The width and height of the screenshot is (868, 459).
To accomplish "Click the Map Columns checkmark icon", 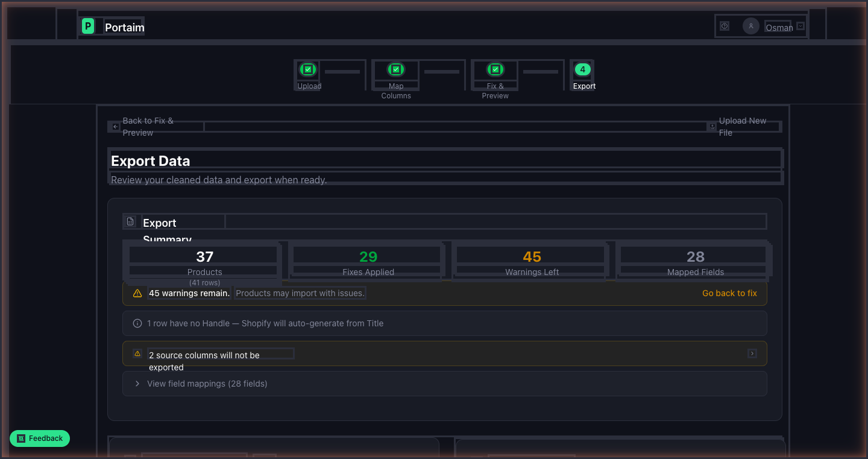I will pos(395,69).
